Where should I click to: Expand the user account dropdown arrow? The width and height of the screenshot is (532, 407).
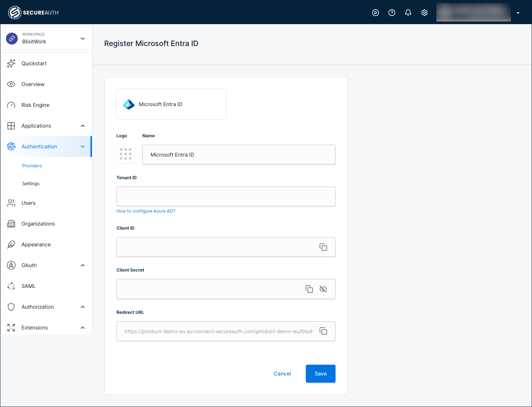518,13
